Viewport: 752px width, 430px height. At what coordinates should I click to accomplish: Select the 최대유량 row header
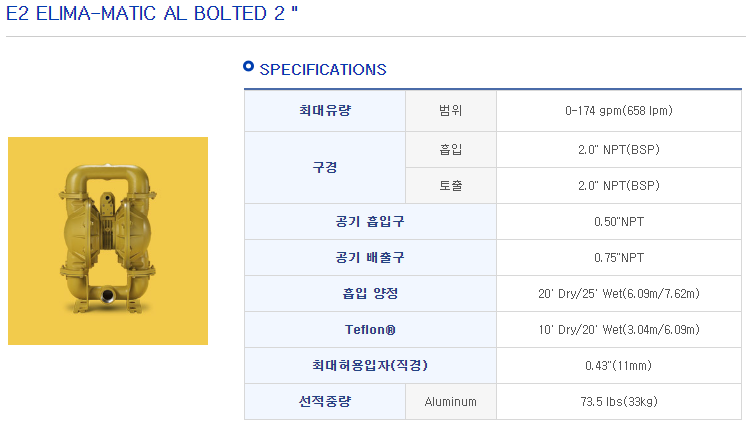(325, 110)
